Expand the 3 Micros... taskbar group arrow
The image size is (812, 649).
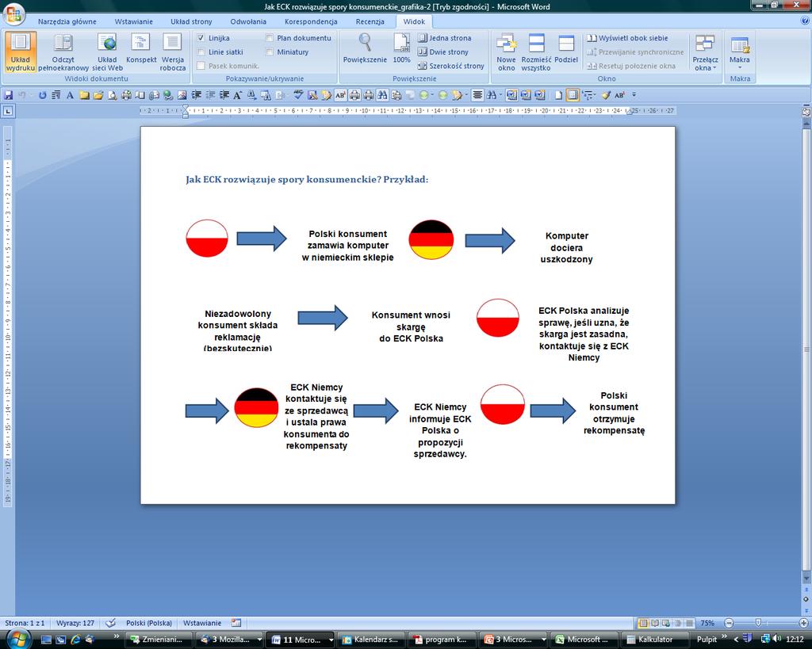click(543, 639)
